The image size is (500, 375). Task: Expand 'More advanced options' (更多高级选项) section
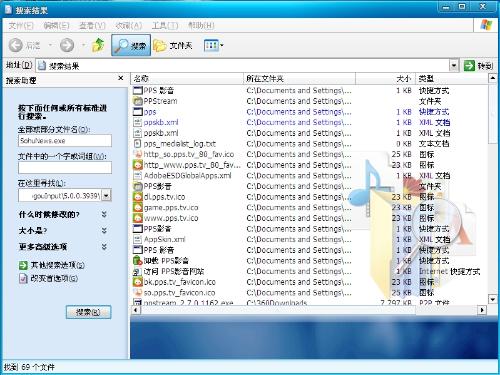pos(104,247)
